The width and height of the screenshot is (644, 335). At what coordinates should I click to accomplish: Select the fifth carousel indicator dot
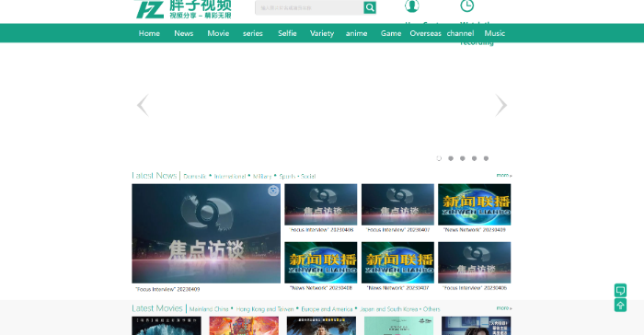point(486,158)
